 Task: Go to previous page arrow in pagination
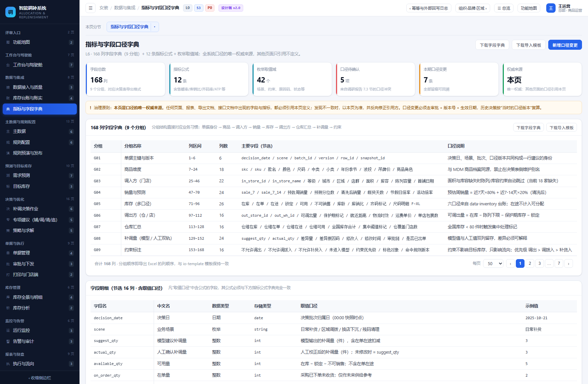click(510, 263)
